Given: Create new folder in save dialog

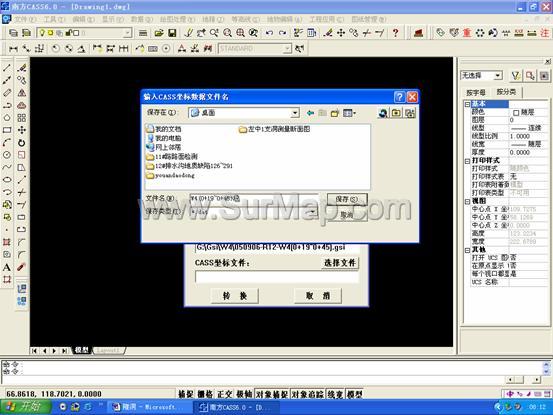Looking at the screenshot, I should 335,113.
